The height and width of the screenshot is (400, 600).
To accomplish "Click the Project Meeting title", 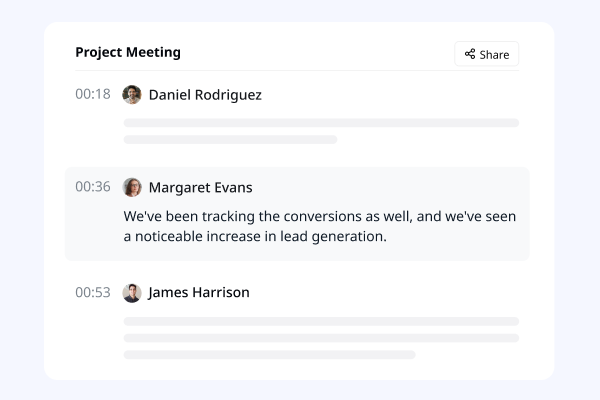I will pyautogui.click(x=128, y=52).
